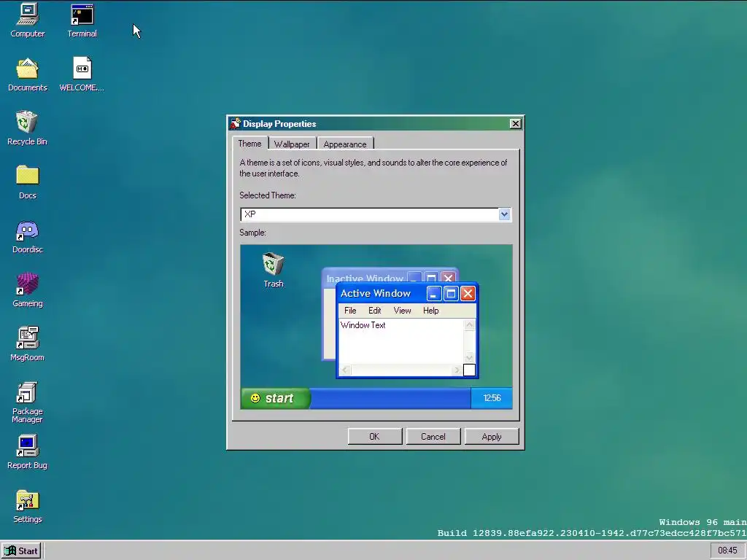
Task: Click the Active Window red close icon
Action: coord(468,293)
